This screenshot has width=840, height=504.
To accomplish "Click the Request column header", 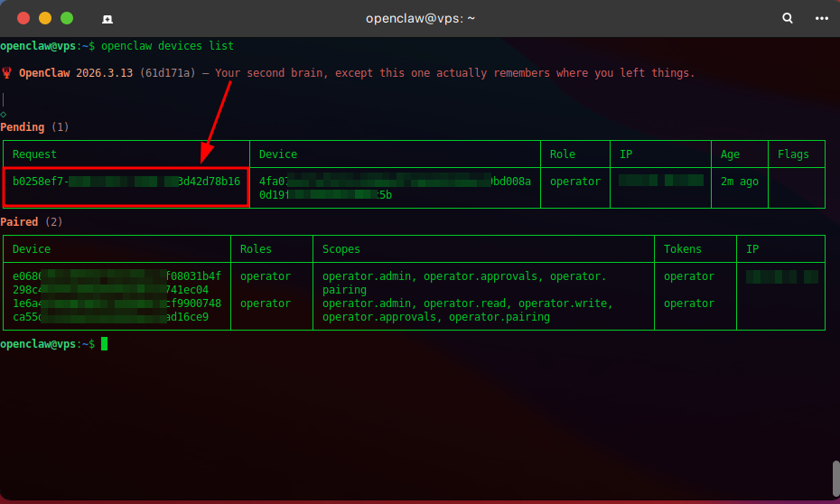I will (x=34, y=154).
